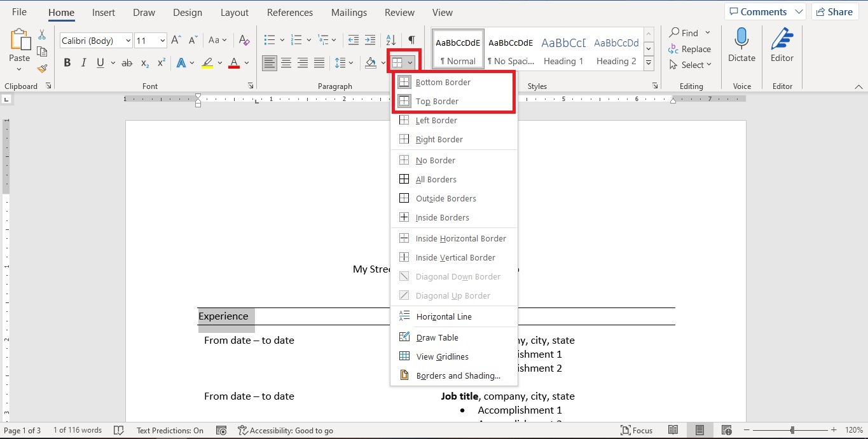Justify paragraph text
Viewport: 868px width, 439px height.
coord(319,63)
